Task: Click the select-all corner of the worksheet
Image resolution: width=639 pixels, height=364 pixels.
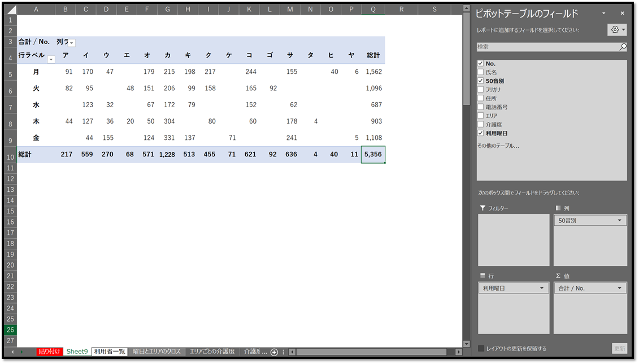Action: point(11,10)
